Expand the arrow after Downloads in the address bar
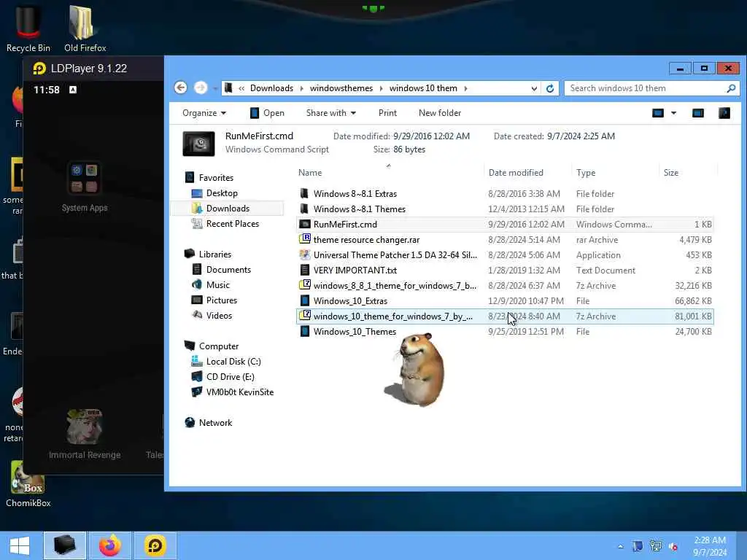This screenshot has height=560, width=747. point(301,88)
